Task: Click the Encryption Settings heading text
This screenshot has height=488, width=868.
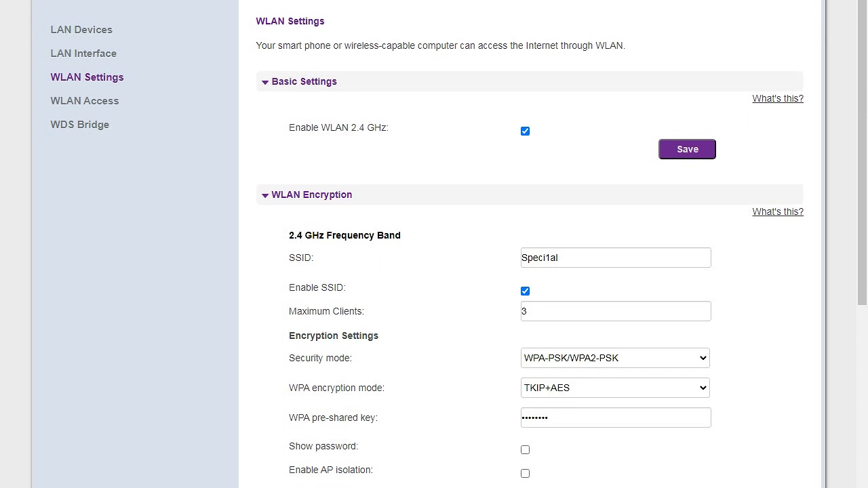Action: coord(334,335)
